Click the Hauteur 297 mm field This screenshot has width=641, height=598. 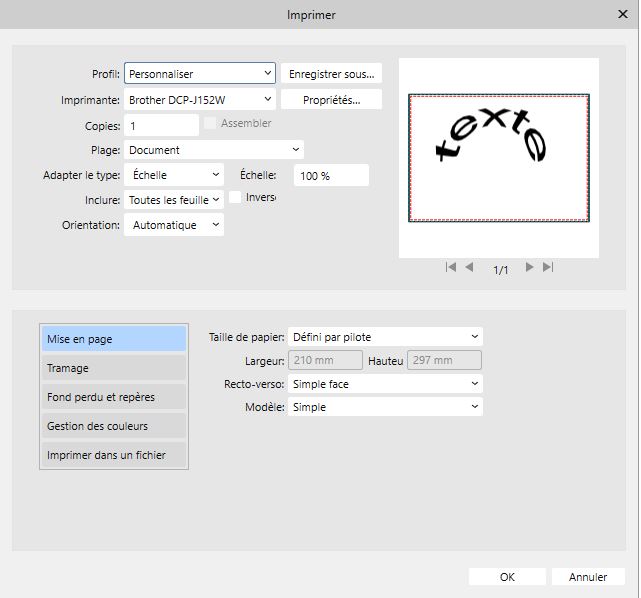click(x=444, y=360)
